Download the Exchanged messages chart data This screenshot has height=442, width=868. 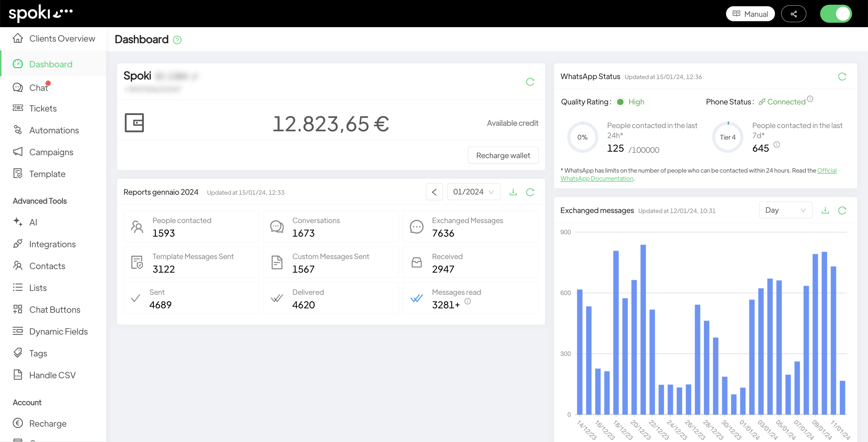pos(825,210)
